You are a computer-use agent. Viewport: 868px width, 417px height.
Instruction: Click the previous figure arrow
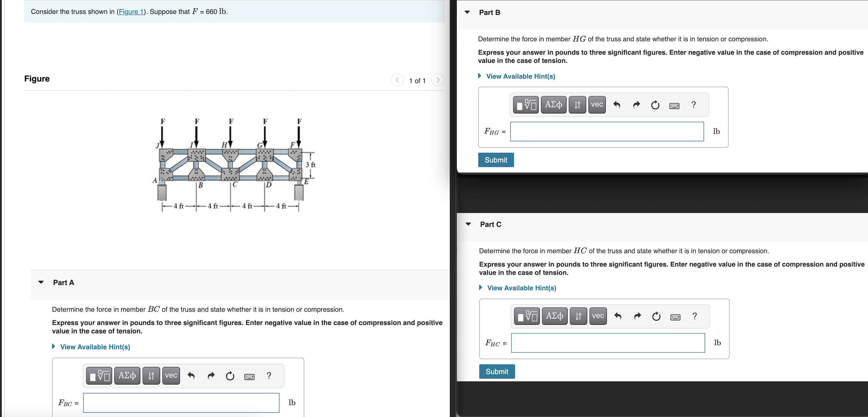pos(397,80)
